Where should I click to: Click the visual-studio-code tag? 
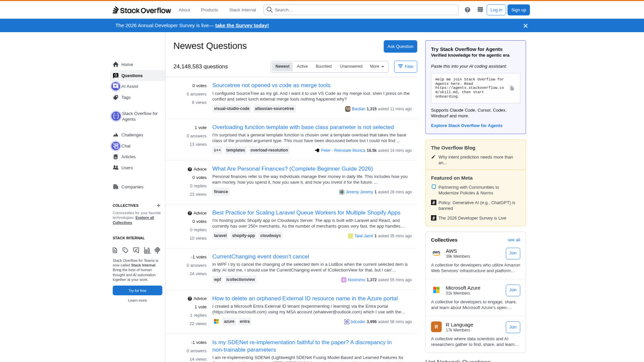click(x=232, y=109)
